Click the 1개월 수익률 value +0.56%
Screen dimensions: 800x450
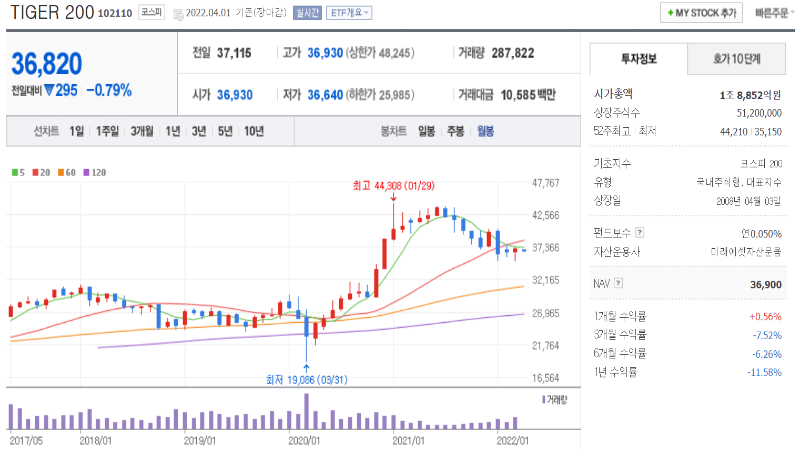pyautogui.click(x=765, y=317)
